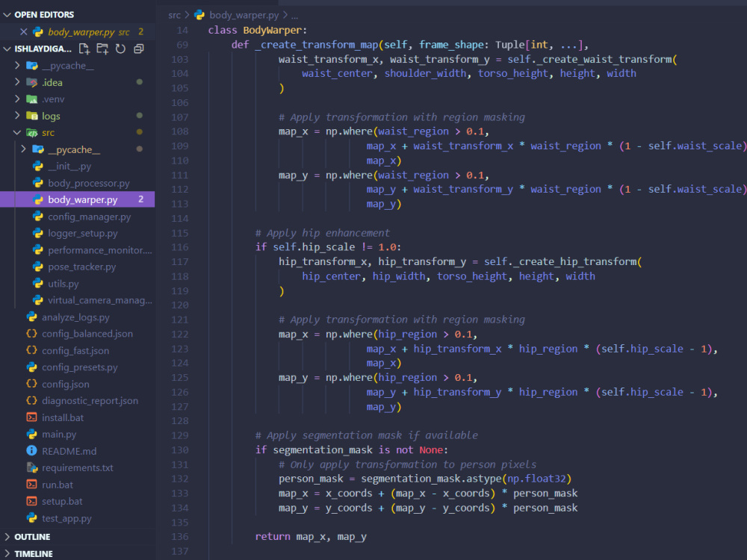Open install.bat
This screenshot has width=747, height=560.
tap(63, 417)
